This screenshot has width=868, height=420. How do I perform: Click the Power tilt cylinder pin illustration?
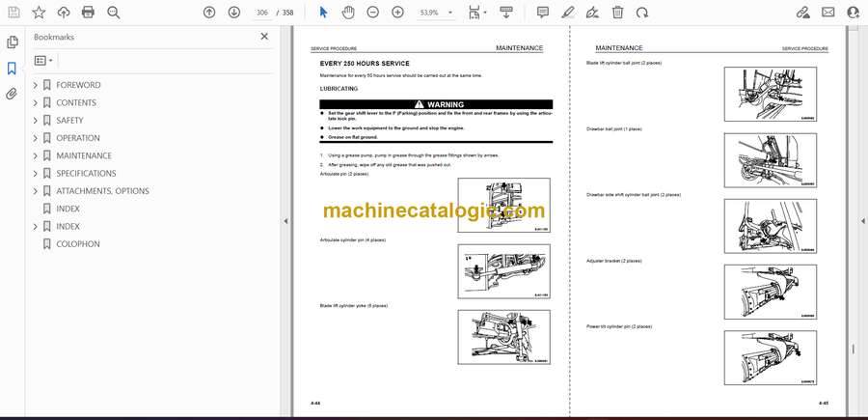(770, 358)
